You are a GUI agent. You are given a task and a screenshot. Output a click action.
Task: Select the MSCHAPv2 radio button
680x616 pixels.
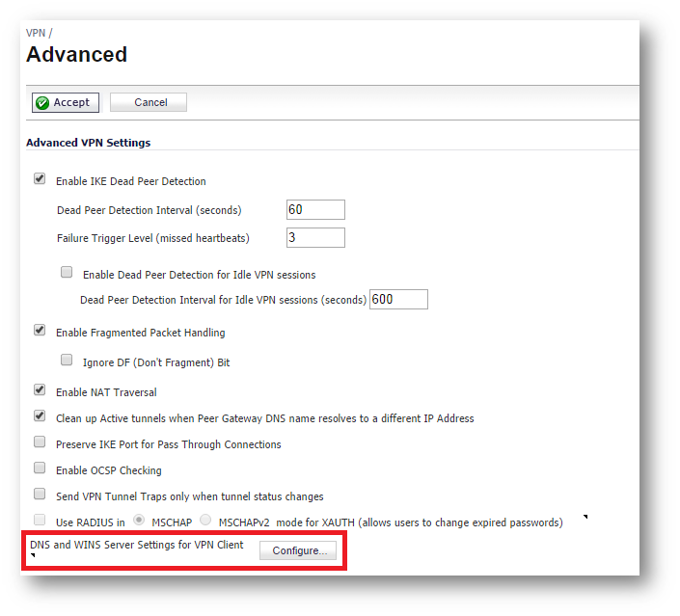tap(204, 521)
